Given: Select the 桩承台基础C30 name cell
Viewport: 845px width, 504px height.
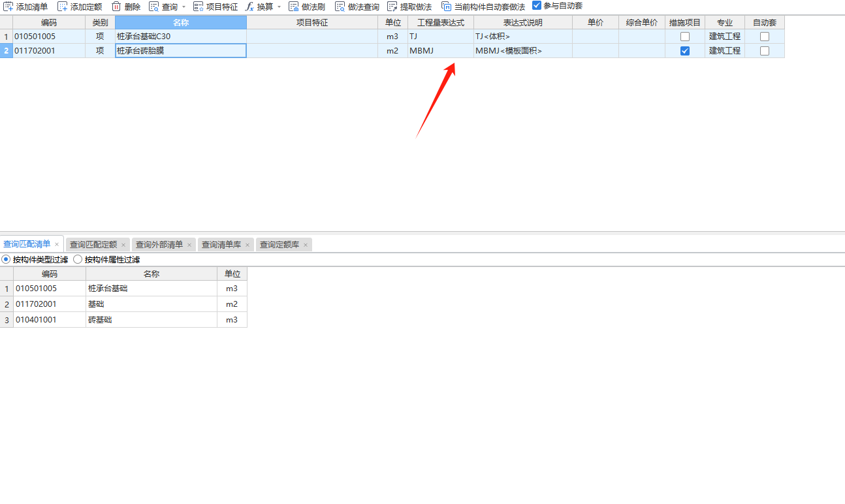Looking at the screenshot, I should click(x=181, y=37).
